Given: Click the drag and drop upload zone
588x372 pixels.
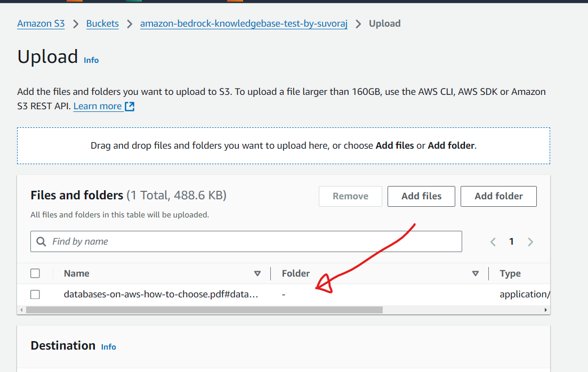Looking at the screenshot, I should coord(284,145).
